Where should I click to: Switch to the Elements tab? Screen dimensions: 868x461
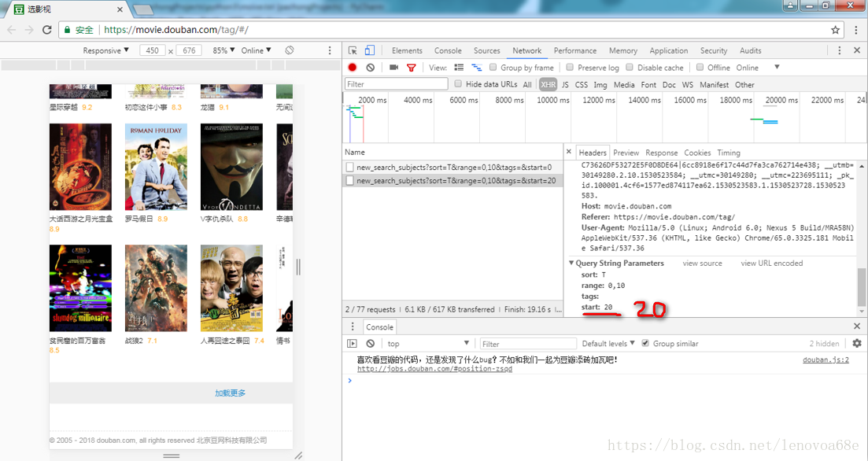[x=407, y=50]
